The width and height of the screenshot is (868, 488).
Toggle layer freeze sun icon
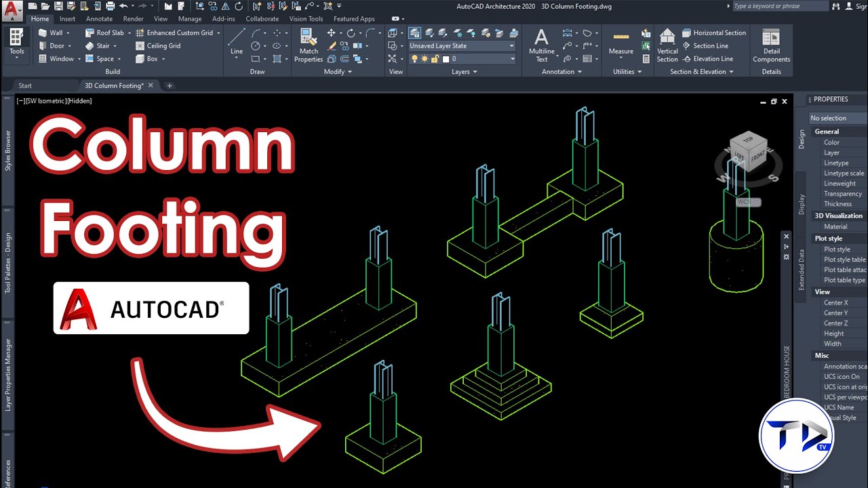point(425,59)
